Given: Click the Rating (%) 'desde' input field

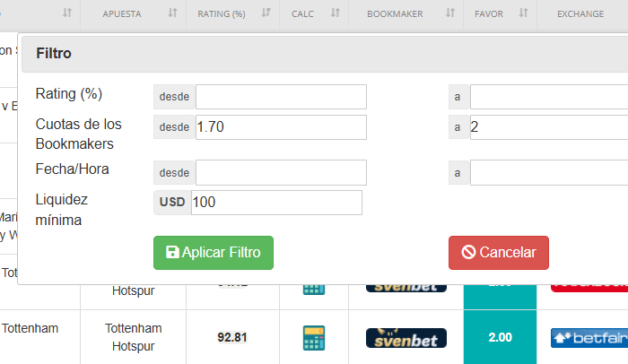Looking at the screenshot, I should click(x=281, y=97).
